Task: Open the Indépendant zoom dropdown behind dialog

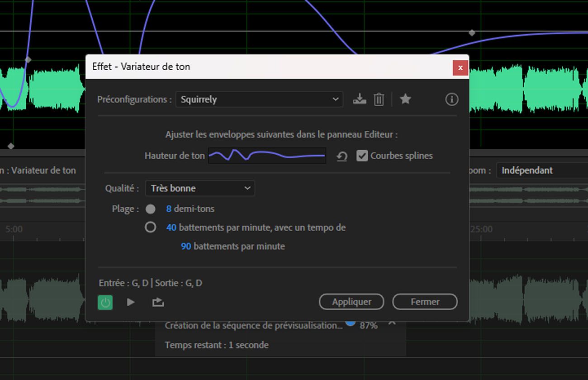Action: [542, 171]
